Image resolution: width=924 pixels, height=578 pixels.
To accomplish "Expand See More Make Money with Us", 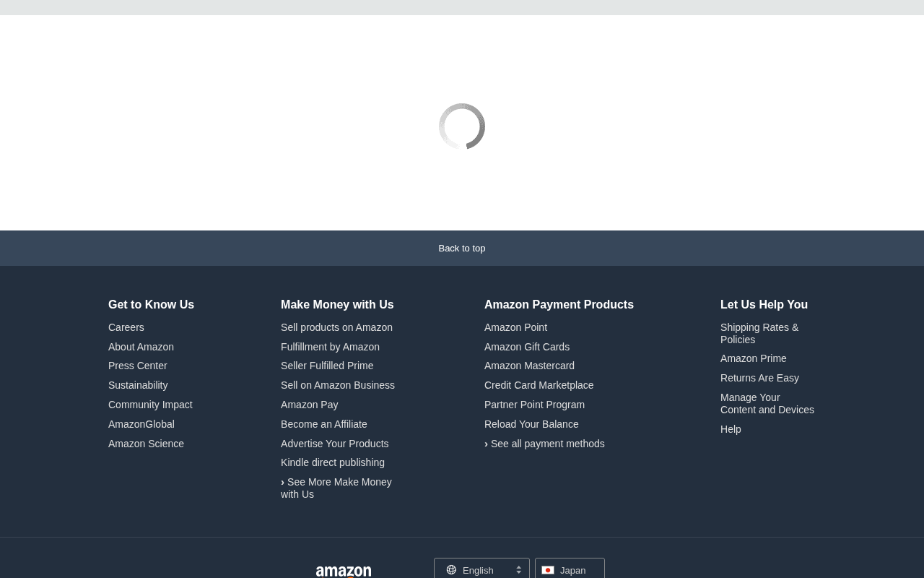I will 336,488.
